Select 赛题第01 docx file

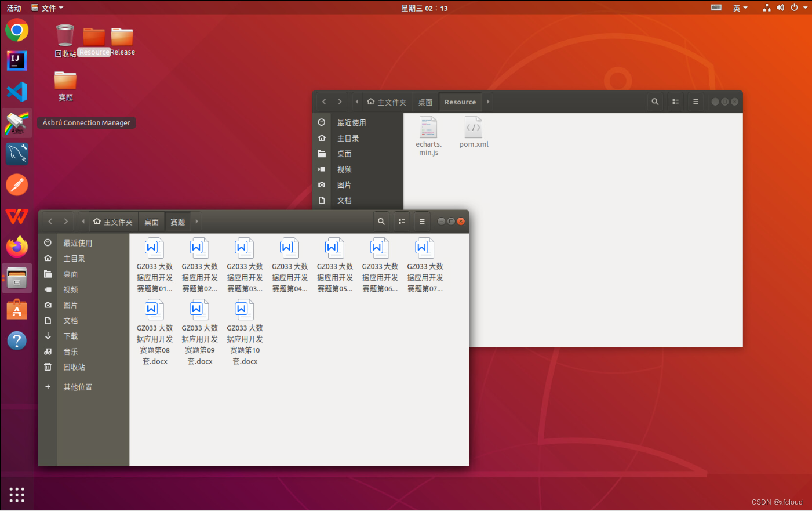[x=155, y=265]
